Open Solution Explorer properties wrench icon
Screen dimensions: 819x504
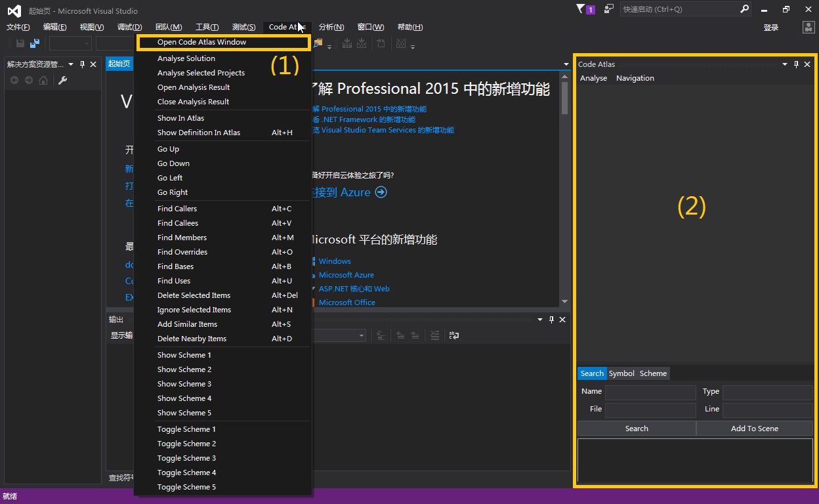coord(62,80)
